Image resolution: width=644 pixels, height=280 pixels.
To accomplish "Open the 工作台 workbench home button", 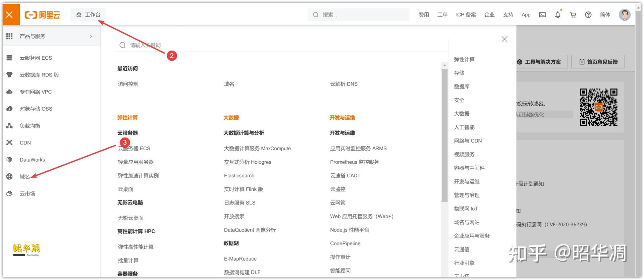I will coord(88,15).
